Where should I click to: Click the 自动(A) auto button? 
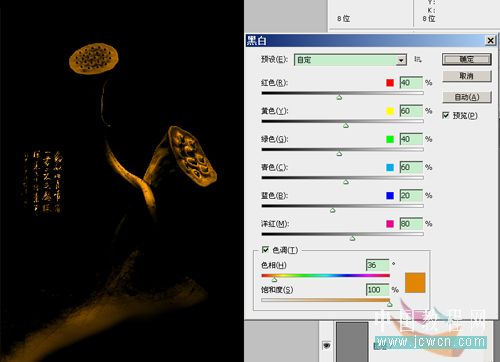[x=467, y=97]
